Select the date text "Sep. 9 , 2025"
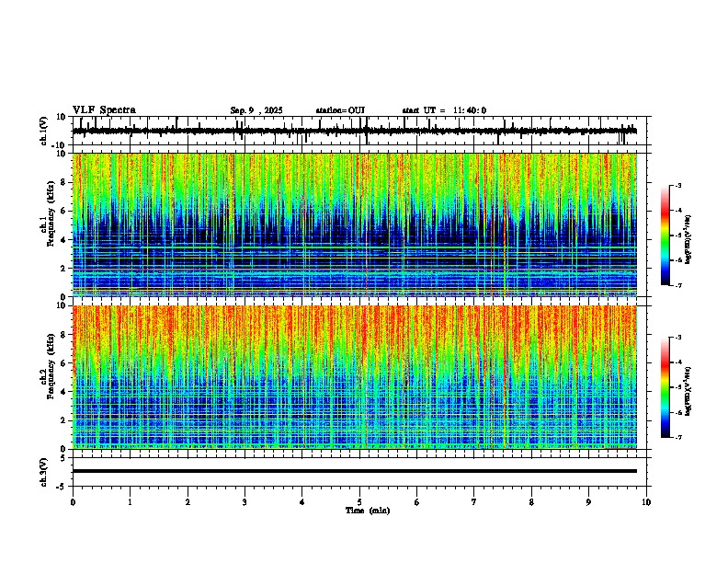The height and width of the screenshot is (563, 728). click(x=256, y=110)
